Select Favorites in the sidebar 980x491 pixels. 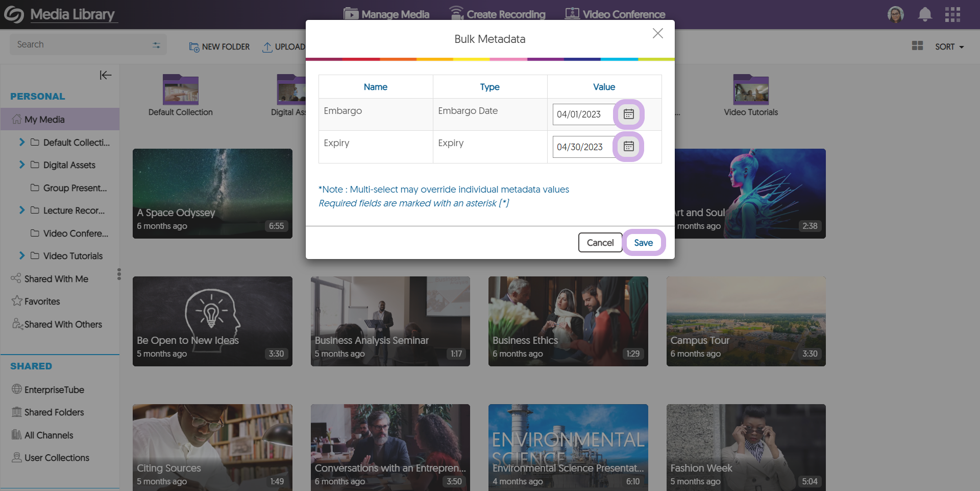(x=42, y=301)
